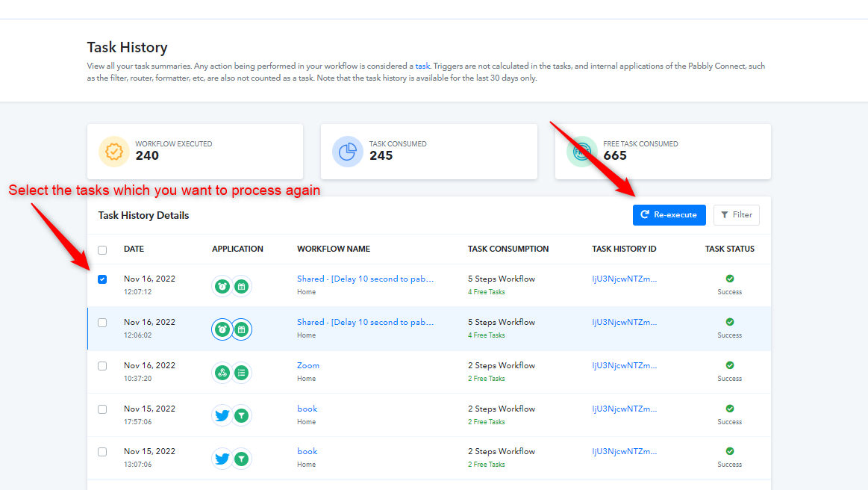868x490 pixels.
Task: Click the Task History page heading
Action: (127, 48)
